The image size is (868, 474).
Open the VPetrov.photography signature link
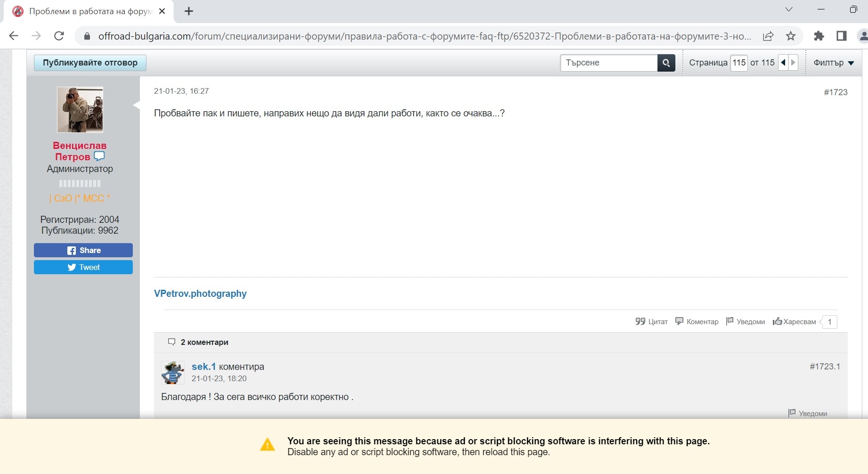[x=200, y=294]
